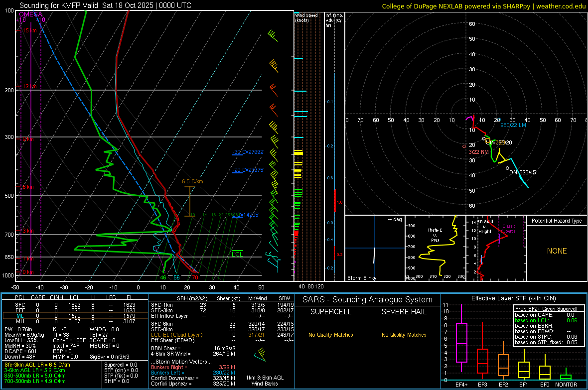Click the '-30 C=27692'' height label
This screenshot has width=588, height=390.
point(248,152)
